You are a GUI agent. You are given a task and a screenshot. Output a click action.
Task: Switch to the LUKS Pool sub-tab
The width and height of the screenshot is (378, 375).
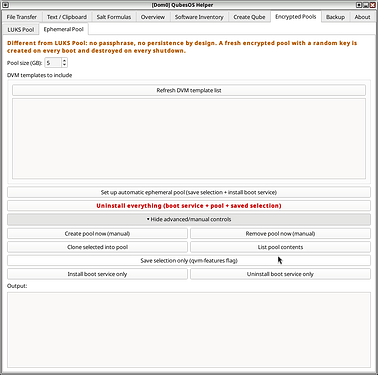click(21, 30)
